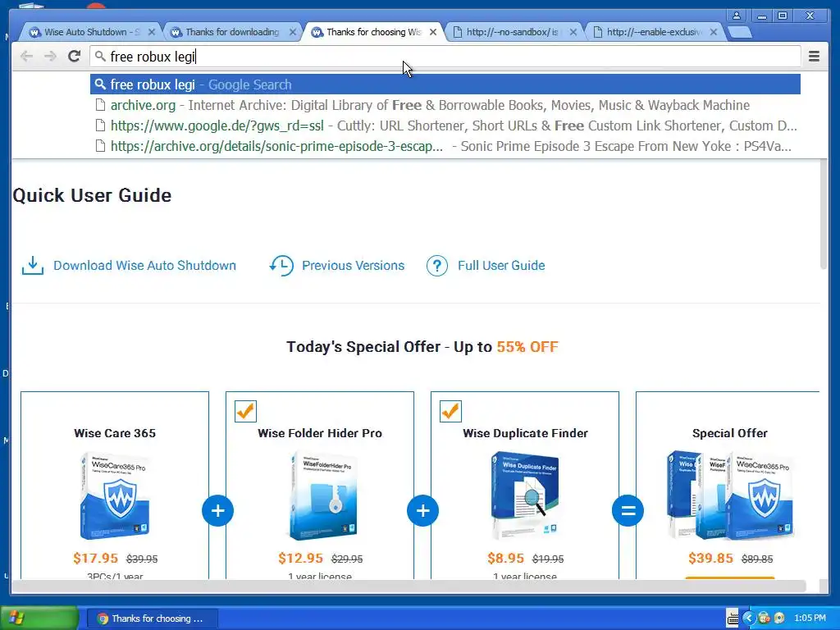Click the $12.95 price text
The height and width of the screenshot is (630, 840).
pyautogui.click(x=300, y=558)
